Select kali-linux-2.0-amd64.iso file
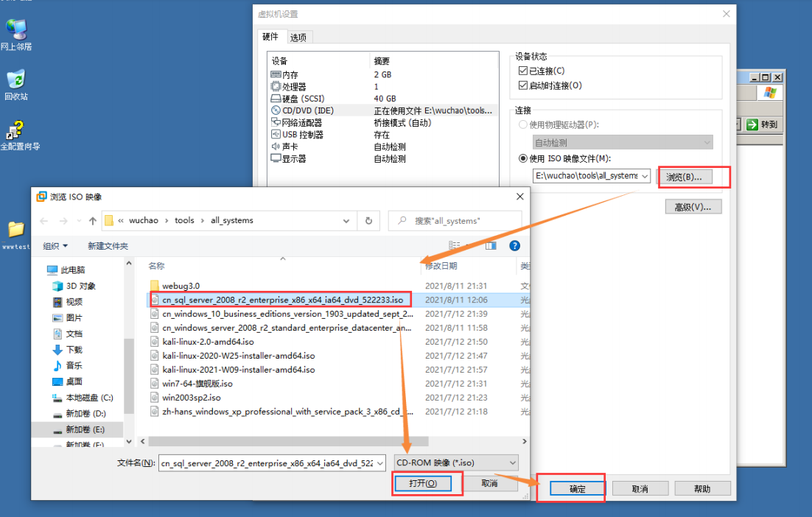This screenshot has height=517, width=812. [x=208, y=342]
